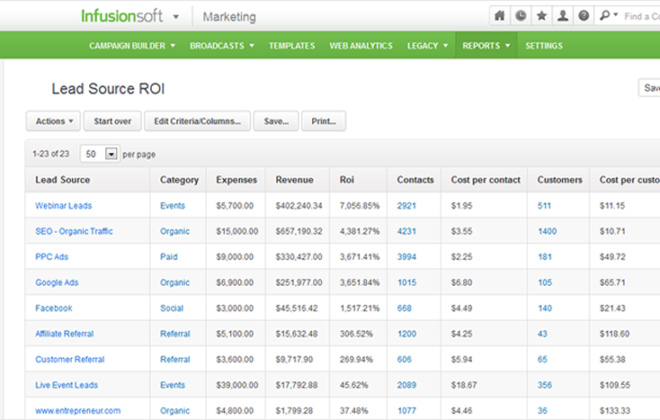Sort by Category column header
Screen dimensions: 660x420
click(179, 180)
